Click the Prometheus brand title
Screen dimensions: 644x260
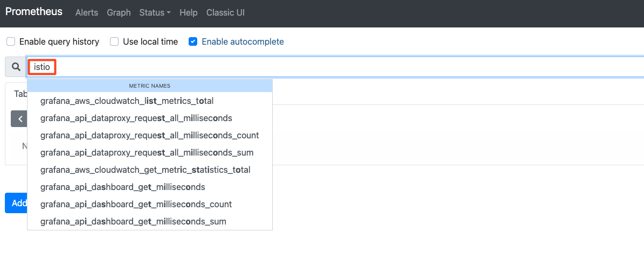34,12
